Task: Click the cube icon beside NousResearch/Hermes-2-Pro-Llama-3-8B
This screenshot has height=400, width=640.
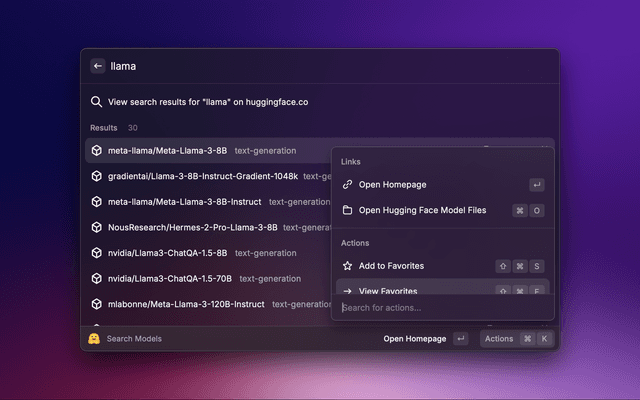Action: coord(96,227)
